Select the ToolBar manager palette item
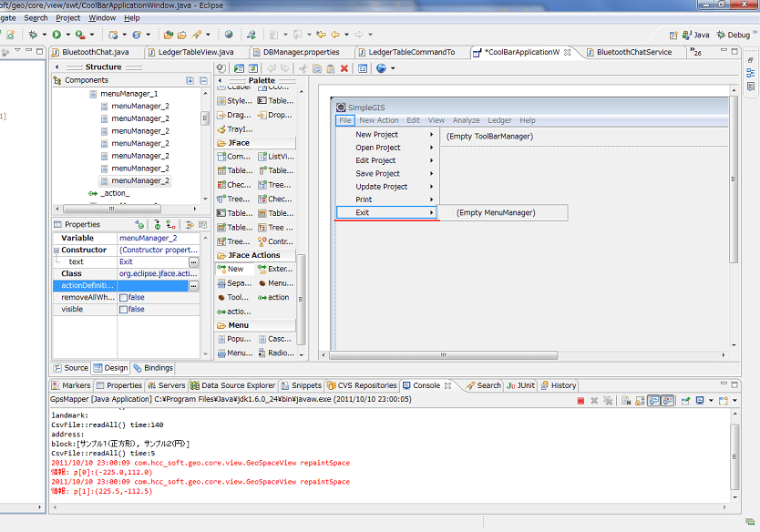Image resolution: width=760 pixels, height=532 pixels. pos(233,297)
